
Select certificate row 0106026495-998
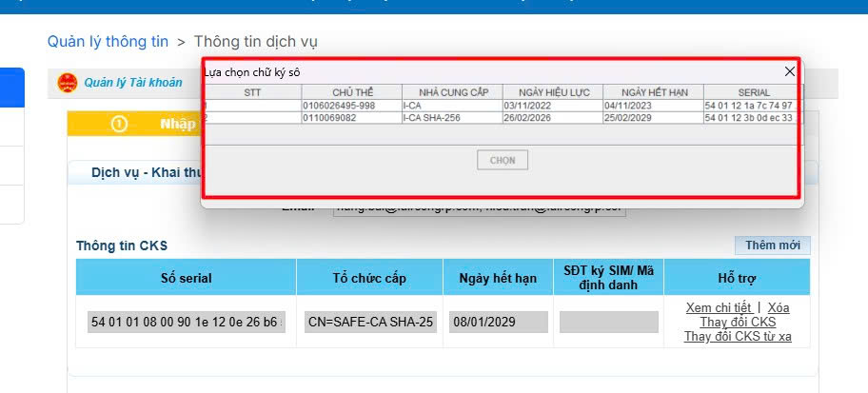tap(351, 105)
